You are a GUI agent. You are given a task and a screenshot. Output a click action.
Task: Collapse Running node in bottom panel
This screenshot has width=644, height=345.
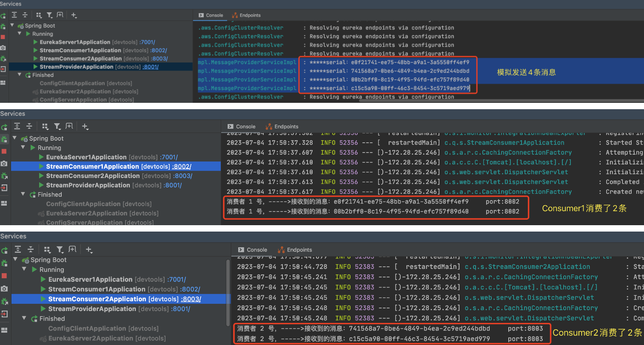tap(24, 269)
